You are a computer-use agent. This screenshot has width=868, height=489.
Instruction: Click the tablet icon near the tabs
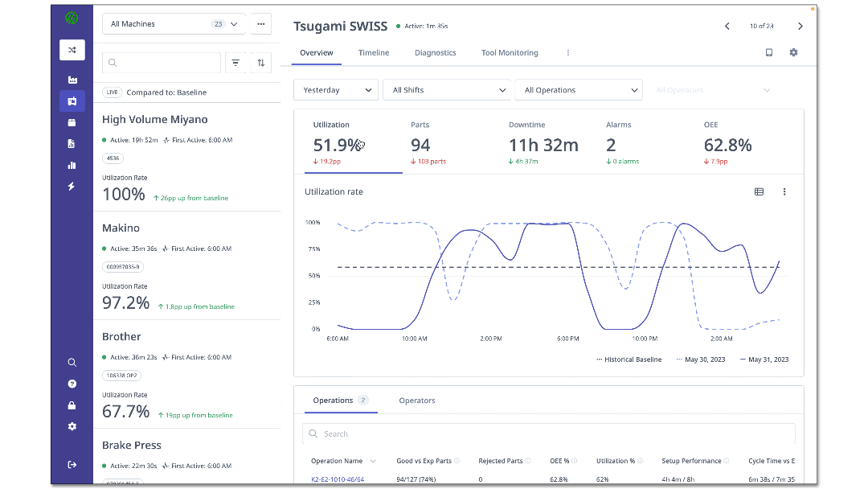pos(769,52)
